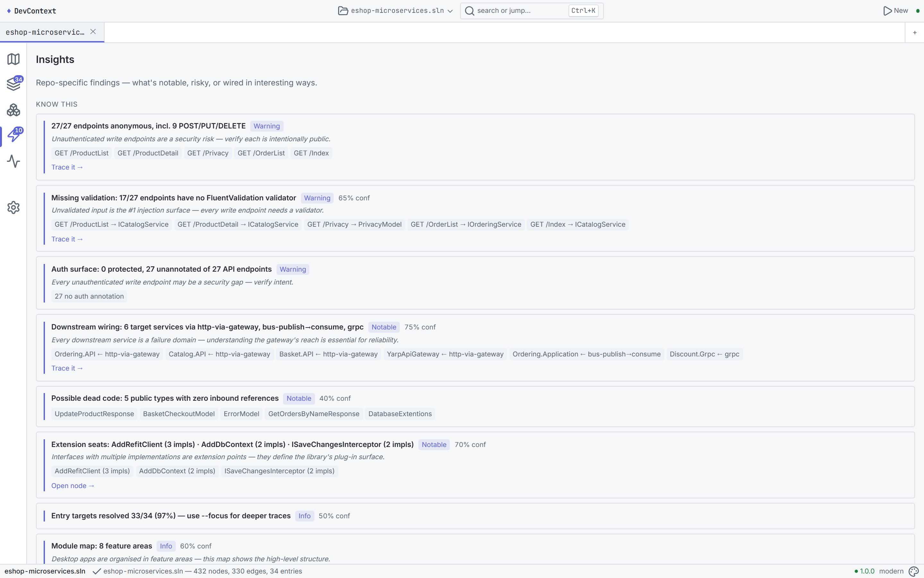Click the magnifier icon in search box
This screenshot has width=924, height=578.
tap(470, 11)
